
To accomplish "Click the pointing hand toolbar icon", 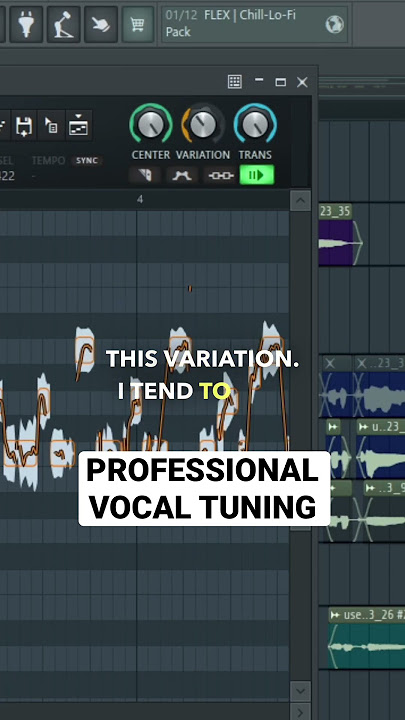I will click(101, 24).
